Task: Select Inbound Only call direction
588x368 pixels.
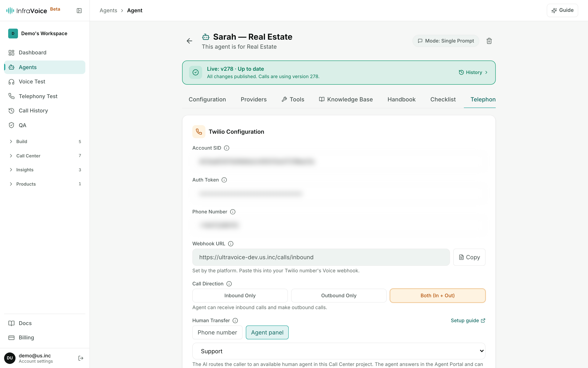Action: (x=240, y=295)
